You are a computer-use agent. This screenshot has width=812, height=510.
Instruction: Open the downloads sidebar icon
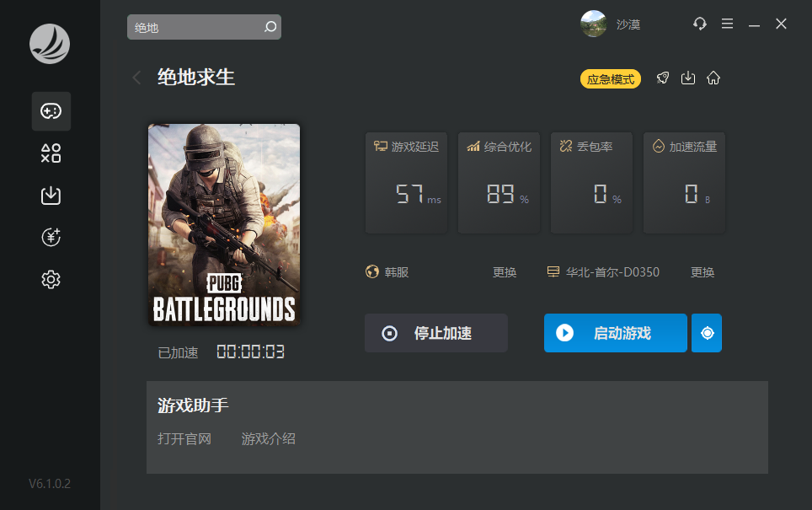tap(51, 196)
